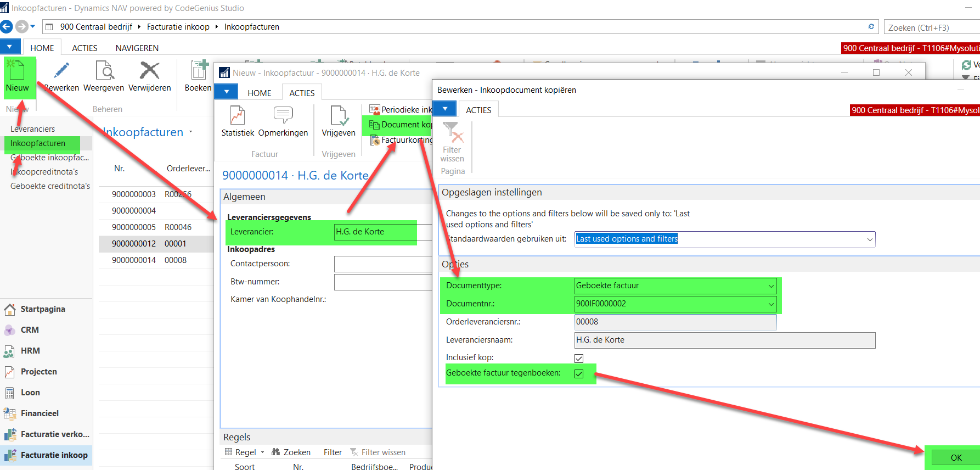Image resolution: width=980 pixels, height=470 pixels.
Task: Switch to HOME tab in invoice window
Action: click(x=260, y=93)
